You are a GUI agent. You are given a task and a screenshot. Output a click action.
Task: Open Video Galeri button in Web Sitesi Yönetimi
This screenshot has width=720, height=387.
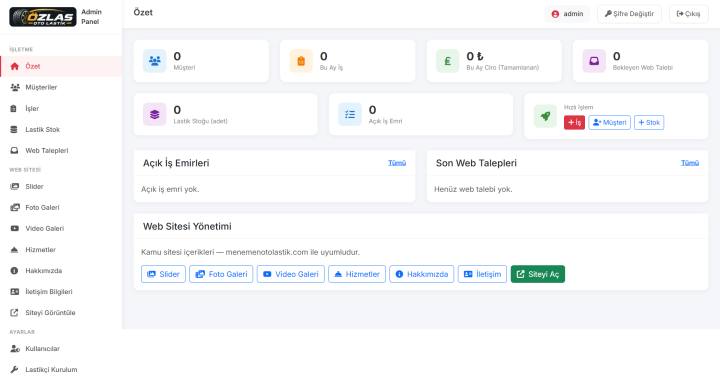click(291, 274)
